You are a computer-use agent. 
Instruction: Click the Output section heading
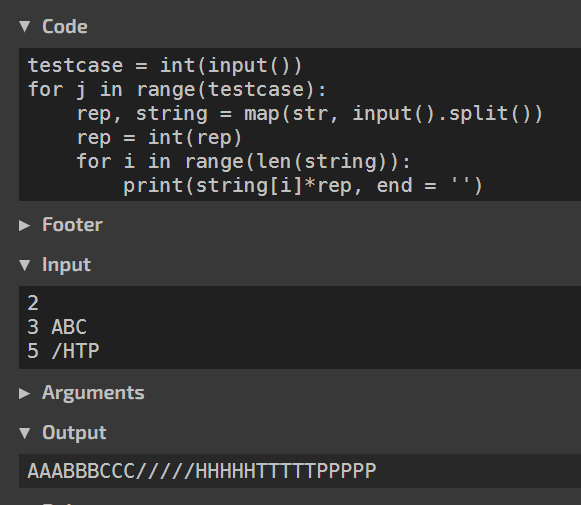(74, 433)
